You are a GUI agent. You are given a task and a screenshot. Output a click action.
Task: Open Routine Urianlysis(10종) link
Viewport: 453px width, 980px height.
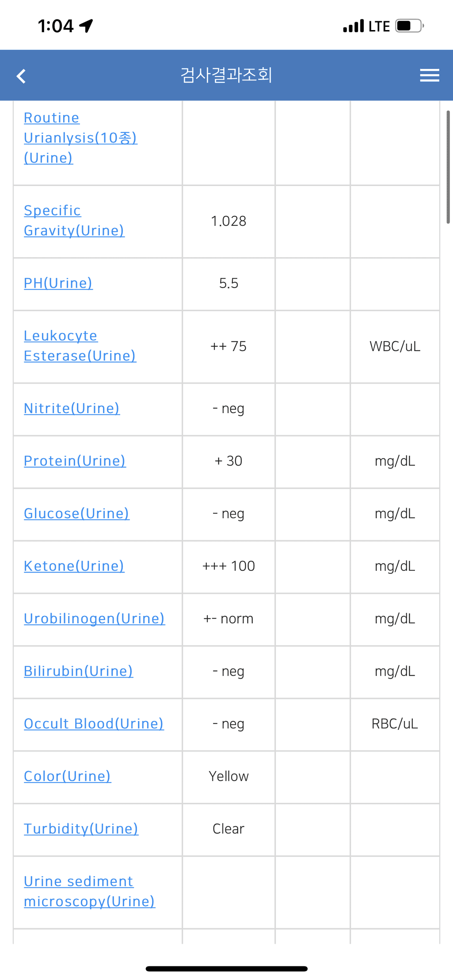point(80,138)
